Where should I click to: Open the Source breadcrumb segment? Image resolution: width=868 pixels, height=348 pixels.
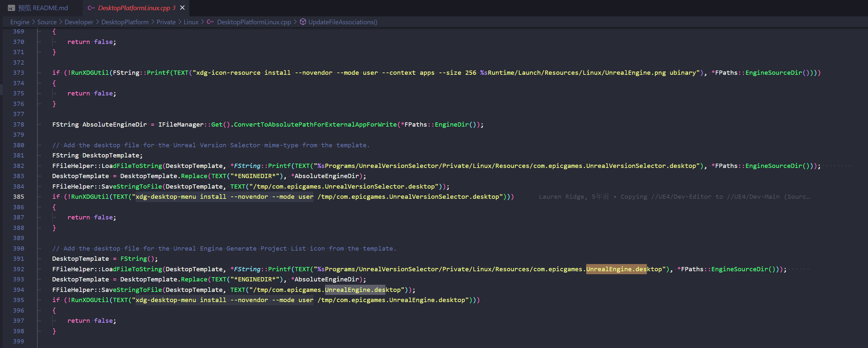tap(47, 22)
